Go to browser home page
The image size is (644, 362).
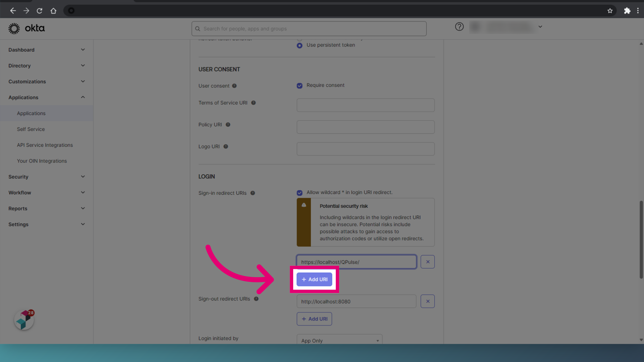point(53,11)
